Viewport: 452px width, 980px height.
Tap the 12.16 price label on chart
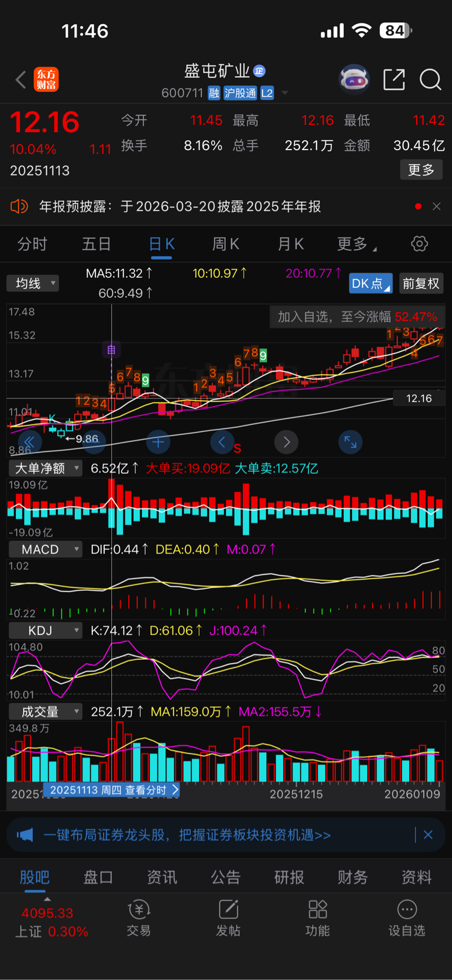[x=419, y=398]
